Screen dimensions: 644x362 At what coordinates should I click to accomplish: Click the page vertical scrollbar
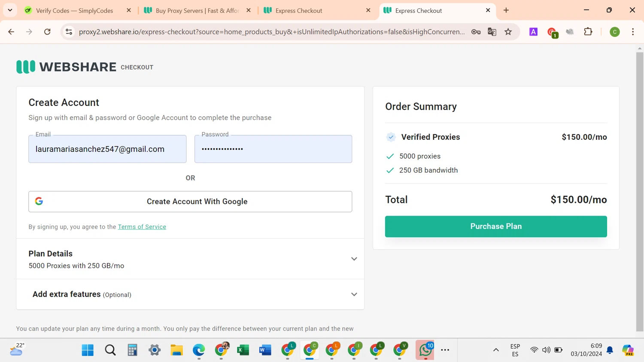coord(640,191)
